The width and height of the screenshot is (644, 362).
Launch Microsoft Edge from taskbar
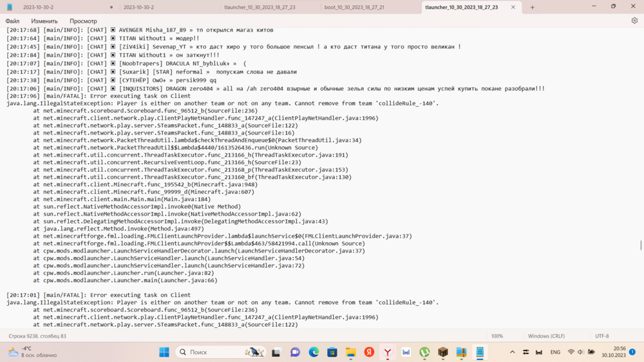(x=314, y=352)
